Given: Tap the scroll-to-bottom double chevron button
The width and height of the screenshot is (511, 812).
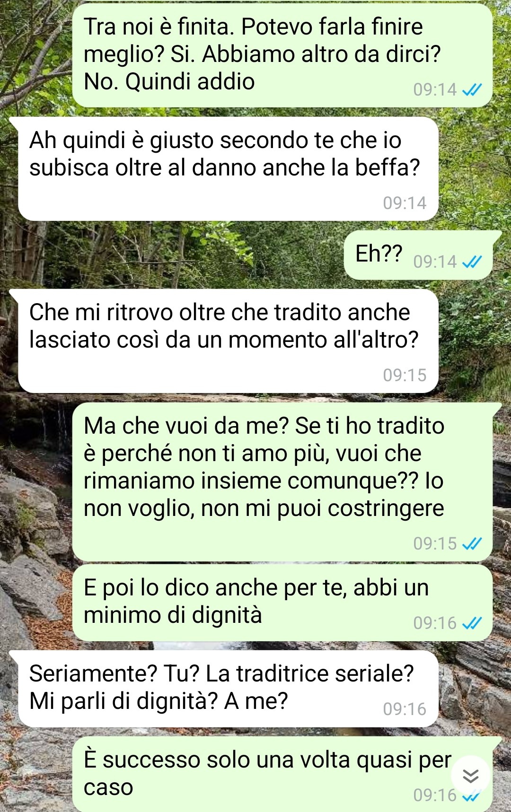Looking at the screenshot, I should [x=470, y=776].
